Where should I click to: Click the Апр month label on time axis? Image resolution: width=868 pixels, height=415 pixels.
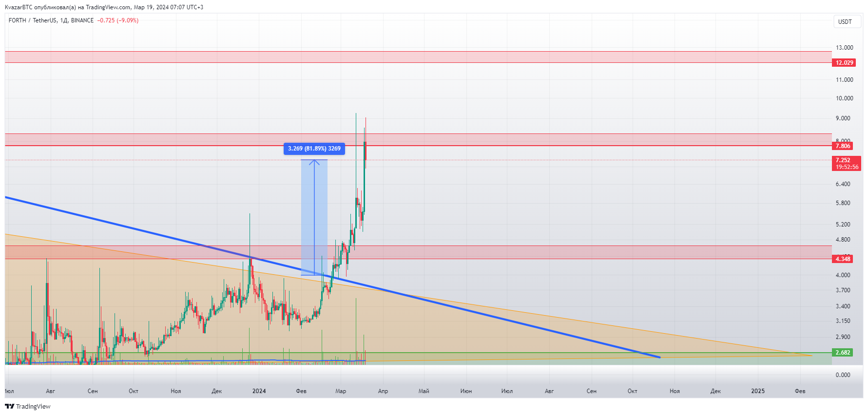click(x=383, y=391)
